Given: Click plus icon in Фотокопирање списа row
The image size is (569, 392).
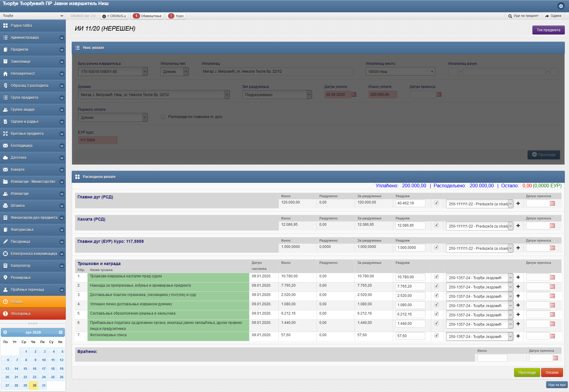Looking at the screenshot, I should (x=518, y=336).
